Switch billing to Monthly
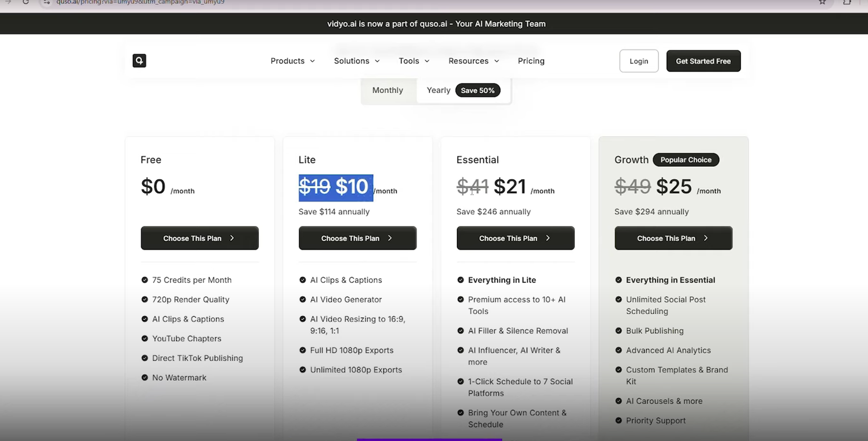This screenshot has height=441, width=868. click(x=388, y=90)
